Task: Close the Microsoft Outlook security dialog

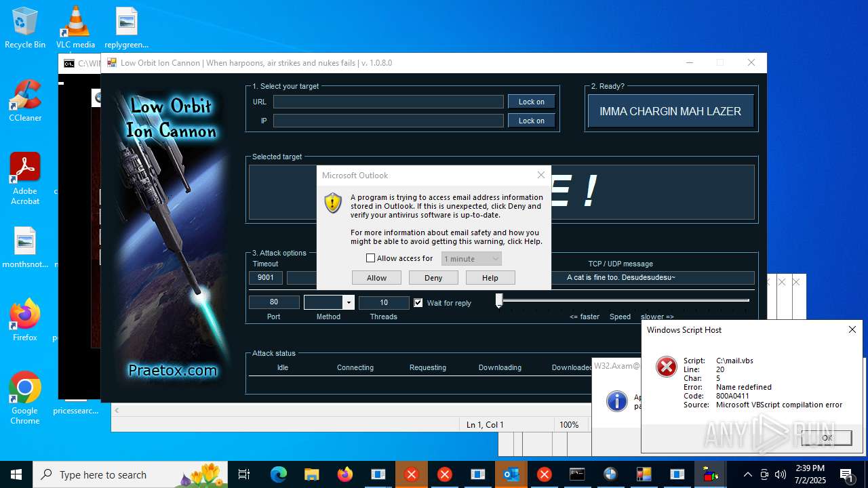Action: tap(540, 175)
